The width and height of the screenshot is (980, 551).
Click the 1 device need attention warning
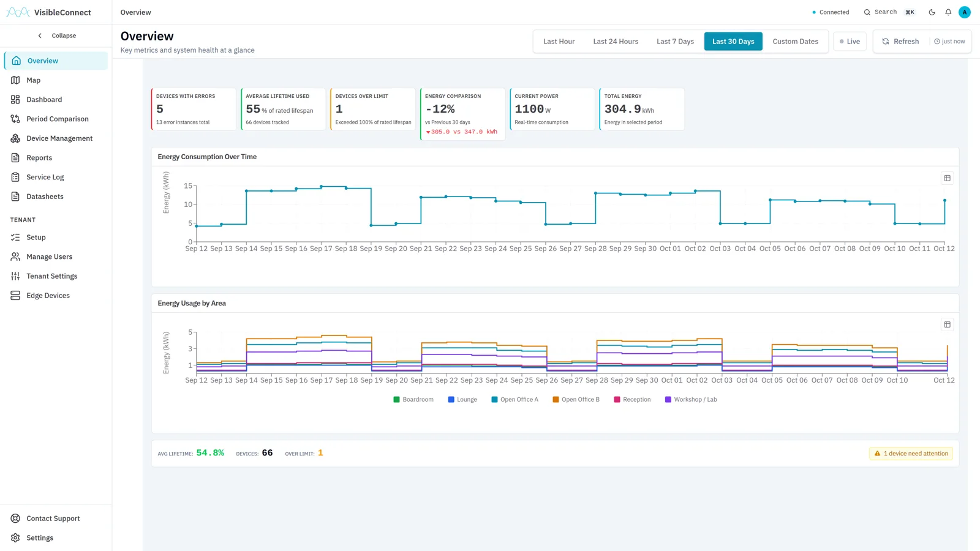(911, 454)
